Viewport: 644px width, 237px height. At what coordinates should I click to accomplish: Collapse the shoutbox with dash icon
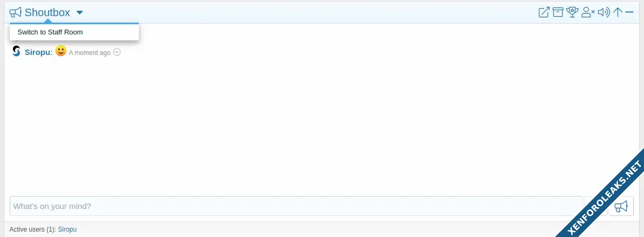click(629, 12)
